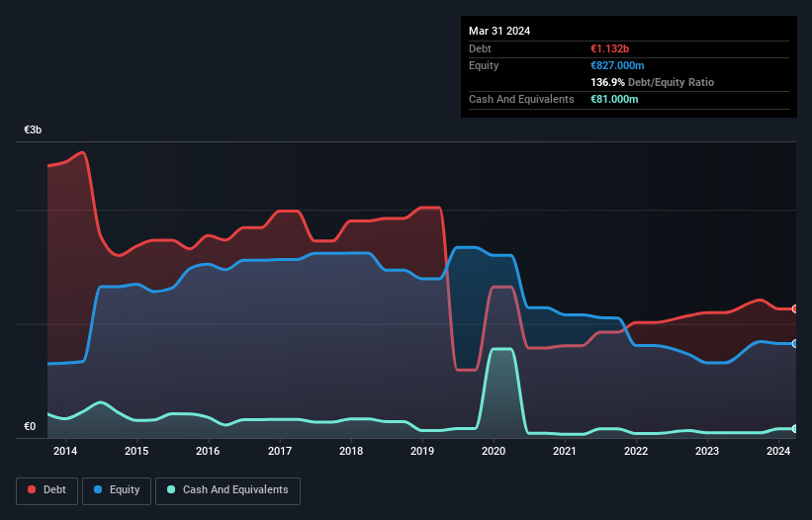This screenshot has height=520, width=812.
Task: Click the blue Equity endpoint marker
Action: [x=795, y=344]
